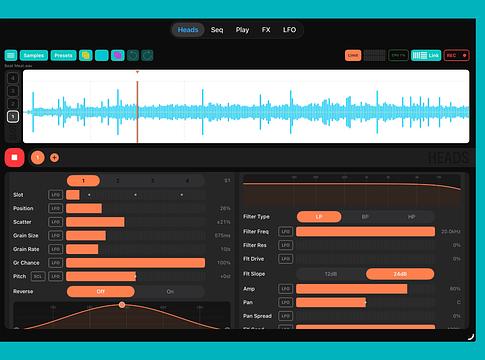Viewport: 485px width, 360px height.
Task: Toggle the LFO button for Filter Freq
Action: pos(286,231)
